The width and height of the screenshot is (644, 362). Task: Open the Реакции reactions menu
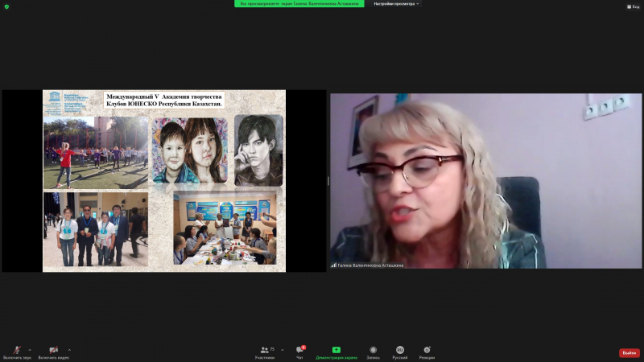(427, 352)
